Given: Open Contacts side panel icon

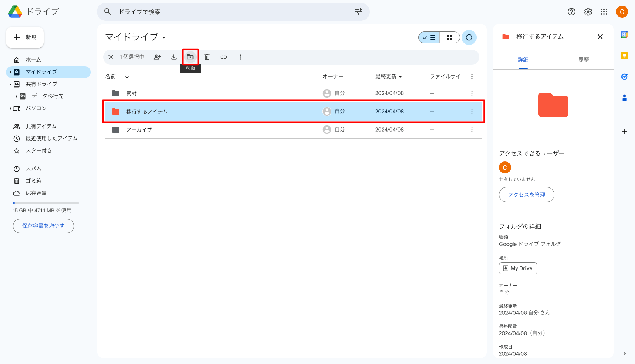Looking at the screenshot, I should coord(624,98).
